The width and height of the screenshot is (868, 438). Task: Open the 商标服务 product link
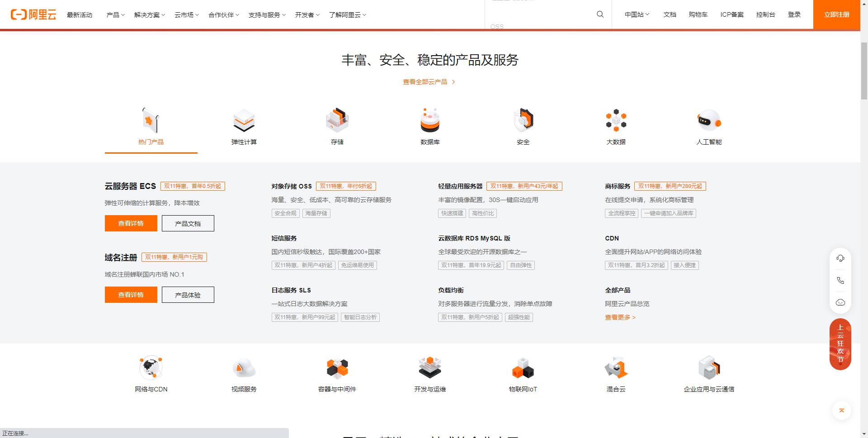[618, 186]
